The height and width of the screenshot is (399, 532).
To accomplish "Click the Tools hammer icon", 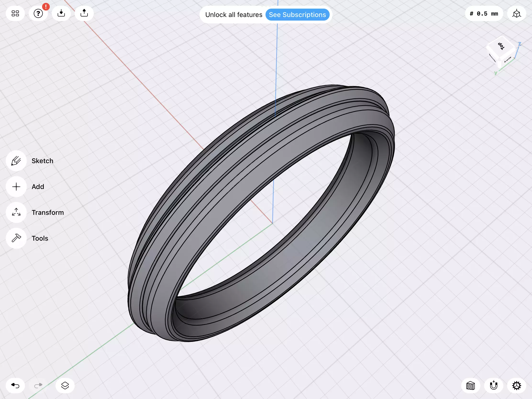I will tap(16, 238).
